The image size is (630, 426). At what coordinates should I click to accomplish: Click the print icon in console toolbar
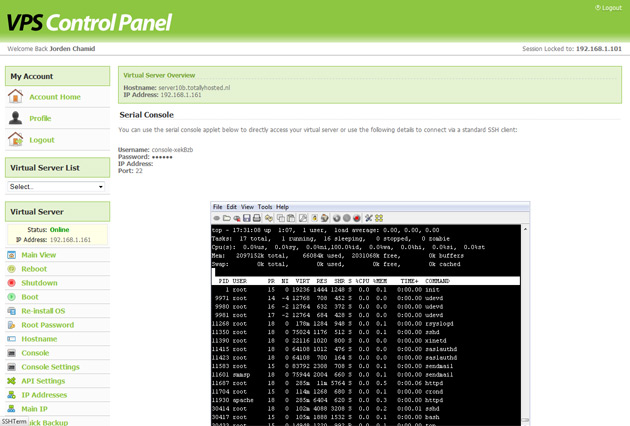tap(258, 218)
